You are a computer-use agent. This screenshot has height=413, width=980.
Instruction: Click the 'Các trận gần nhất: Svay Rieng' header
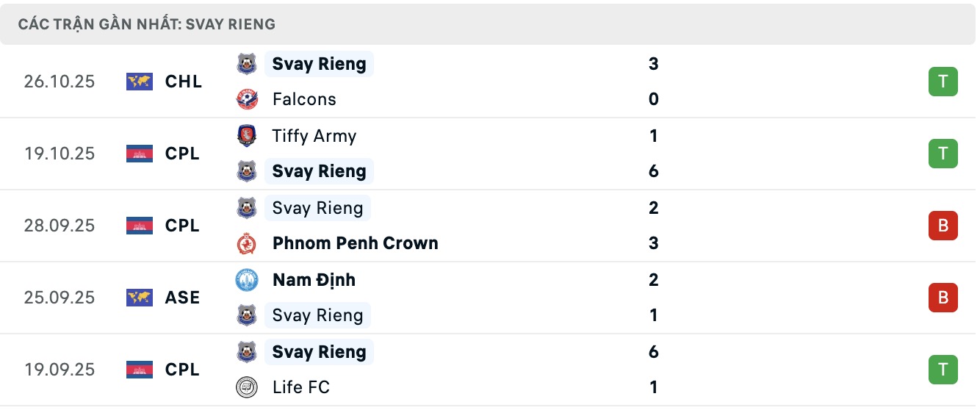click(147, 24)
